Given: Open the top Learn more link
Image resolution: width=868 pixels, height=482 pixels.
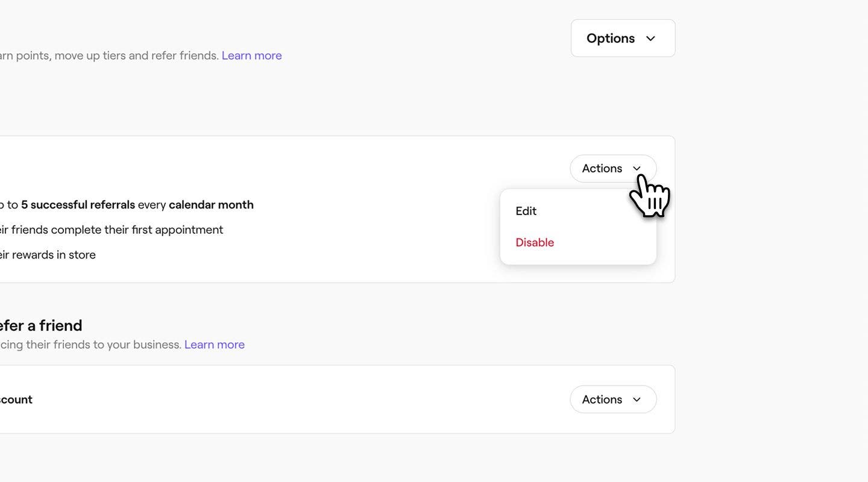Looking at the screenshot, I should pos(251,55).
